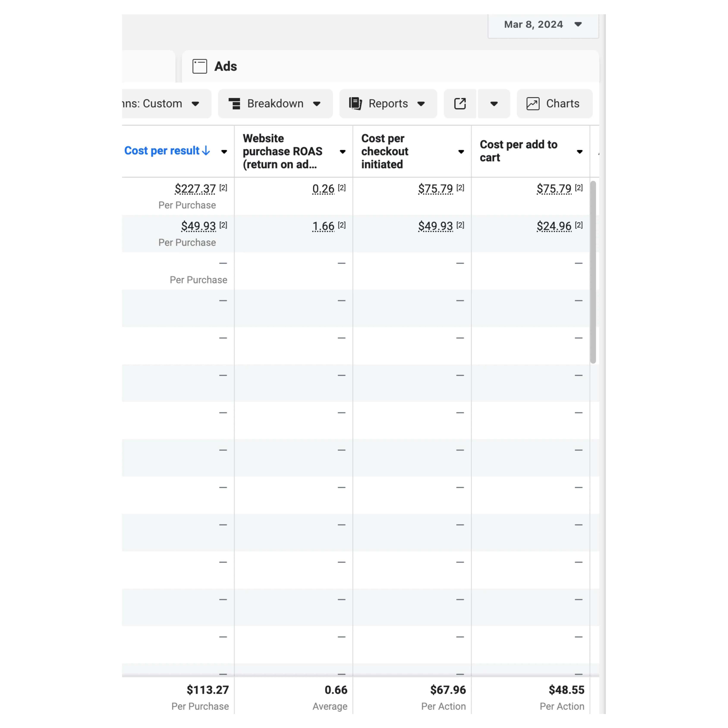The height and width of the screenshot is (728, 728).
Task: Expand the Columns: Custom dropdown
Action: pos(166,104)
